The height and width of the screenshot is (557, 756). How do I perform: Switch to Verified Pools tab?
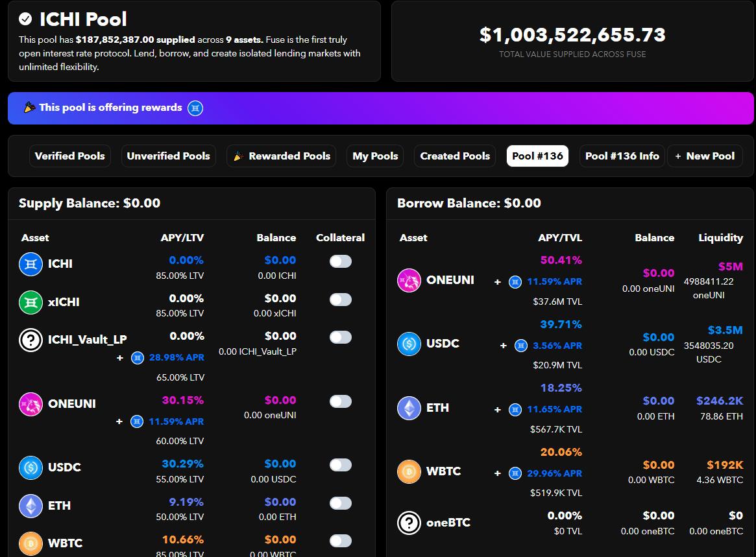[x=69, y=156]
